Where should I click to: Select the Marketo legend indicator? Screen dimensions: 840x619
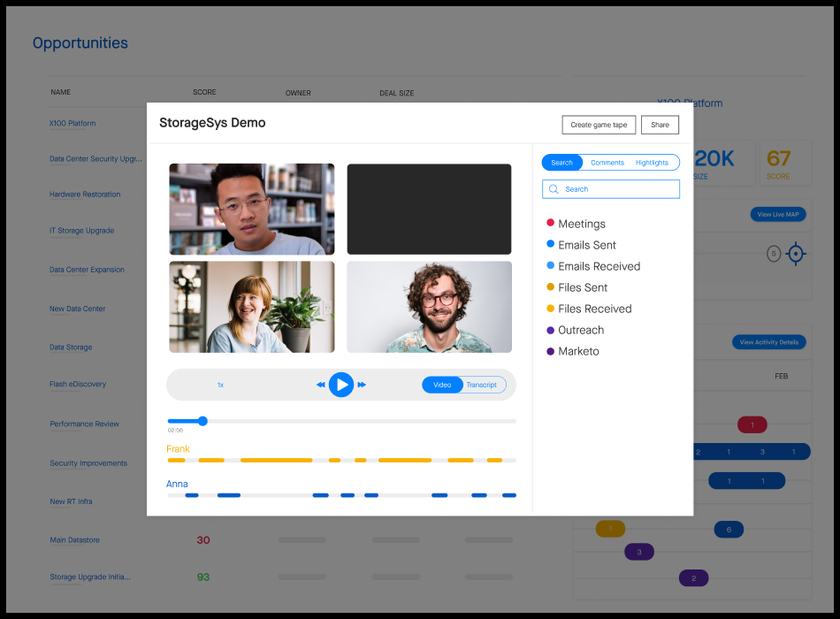(x=549, y=351)
